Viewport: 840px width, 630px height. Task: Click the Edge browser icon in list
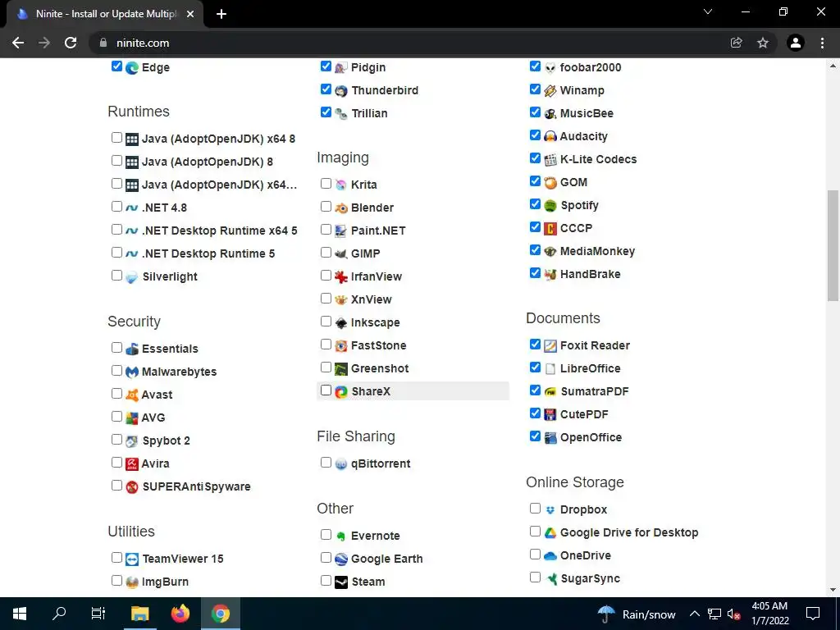pos(132,68)
